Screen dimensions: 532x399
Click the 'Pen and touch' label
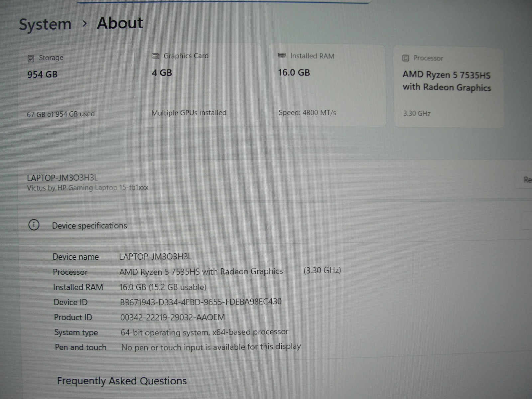80,347
